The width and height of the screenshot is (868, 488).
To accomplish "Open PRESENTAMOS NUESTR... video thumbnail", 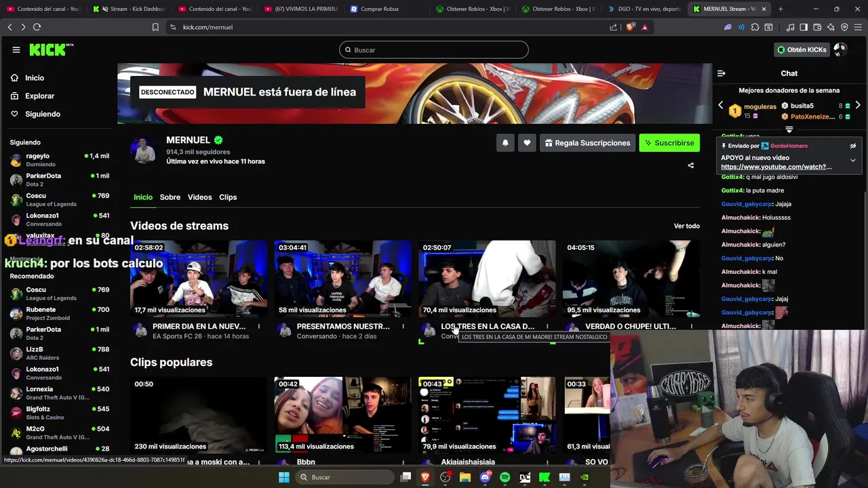I will click(x=342, y=279).
